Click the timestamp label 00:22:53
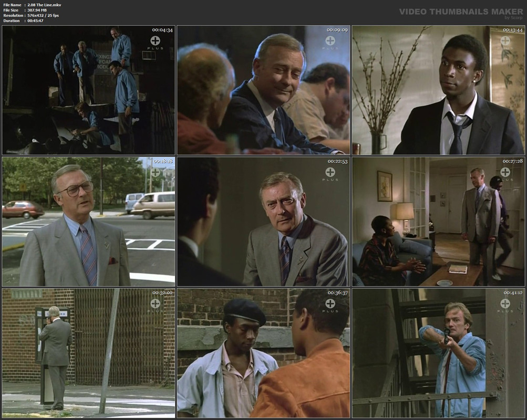 click(337, 162)
